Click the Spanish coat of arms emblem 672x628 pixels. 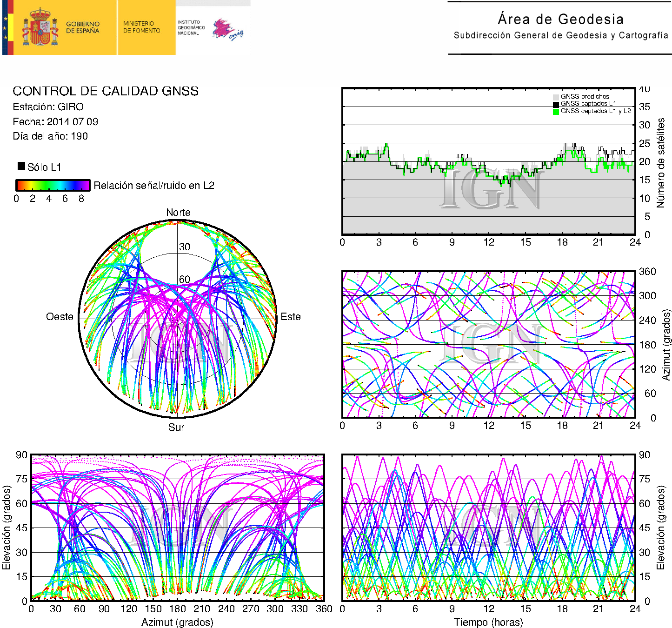(x=40, y=27)
